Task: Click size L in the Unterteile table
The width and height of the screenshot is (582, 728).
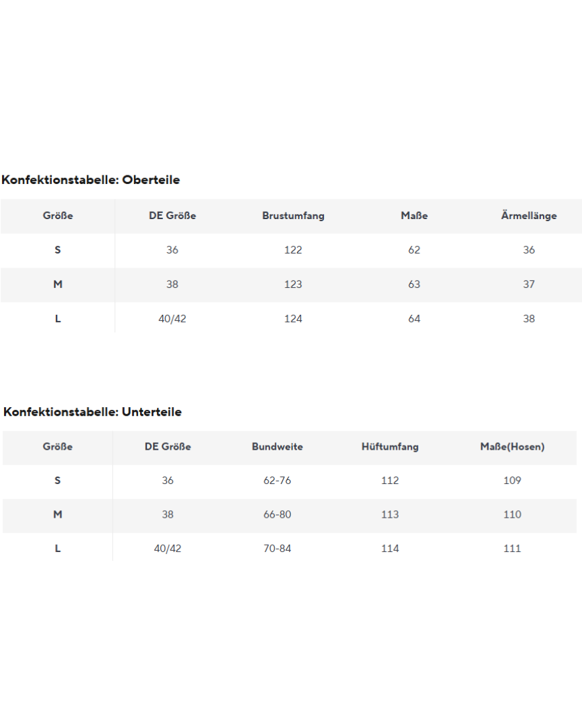Action: (x=58, y=549)
